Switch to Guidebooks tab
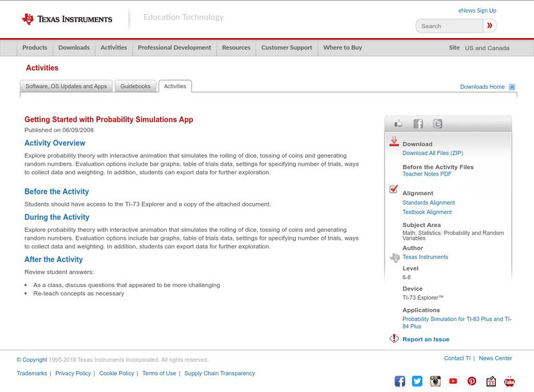The height and width of the screenshot is (392, 534). click(136, 86)
